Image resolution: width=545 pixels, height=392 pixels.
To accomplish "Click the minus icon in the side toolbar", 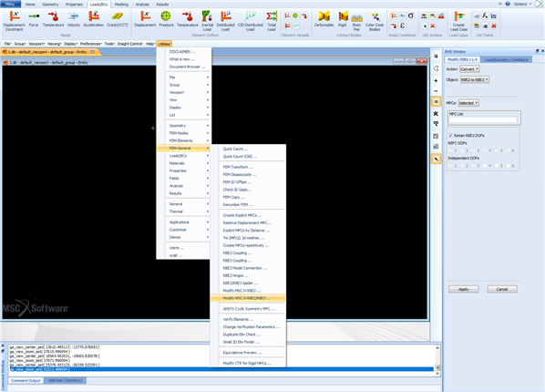I will click(437, 91).
